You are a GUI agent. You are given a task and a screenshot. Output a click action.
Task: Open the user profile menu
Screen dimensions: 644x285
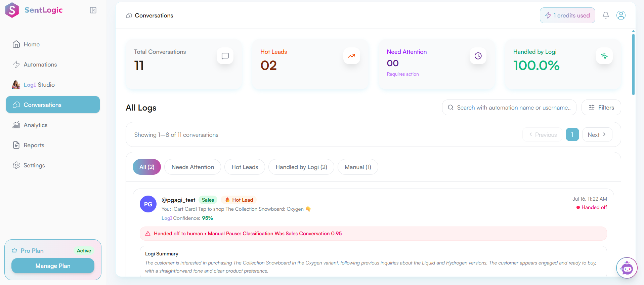(x=621, y=15)
